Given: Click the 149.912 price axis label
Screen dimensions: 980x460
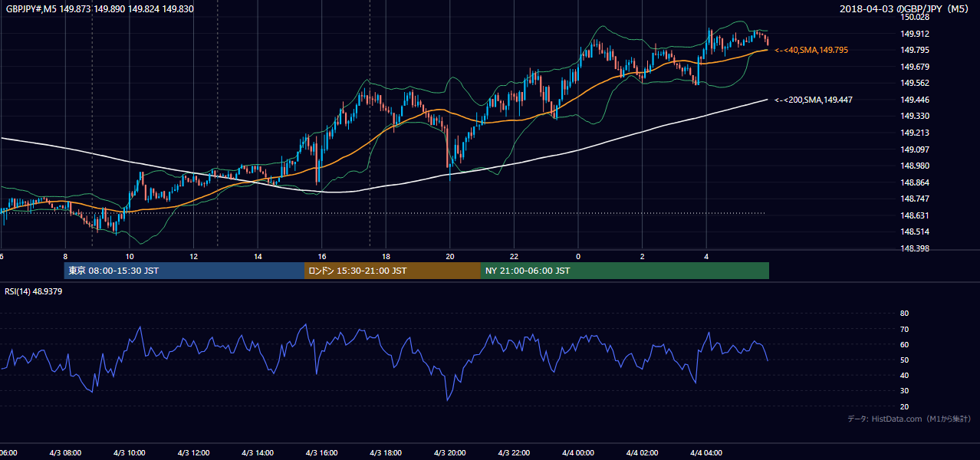Looking at the screenshot, I should pos(915,34).
